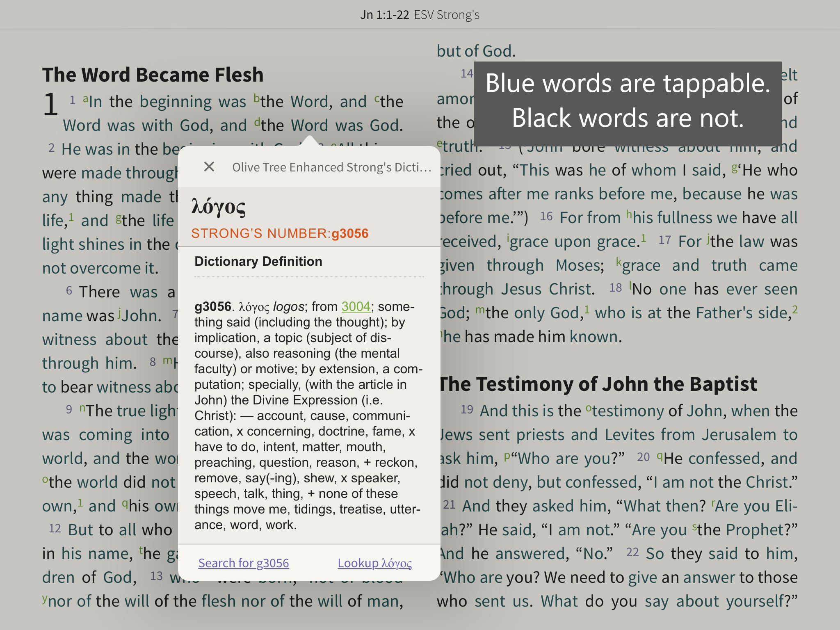840x630 pixels.
Task: Close the Strong's dictionary popup
Action: coord(209,167)
